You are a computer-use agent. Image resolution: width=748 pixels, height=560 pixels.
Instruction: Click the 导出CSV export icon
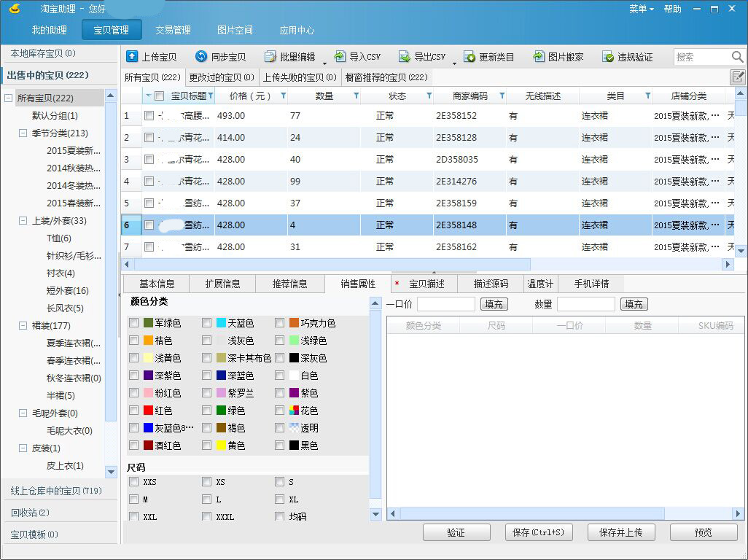tap(404, 57)
